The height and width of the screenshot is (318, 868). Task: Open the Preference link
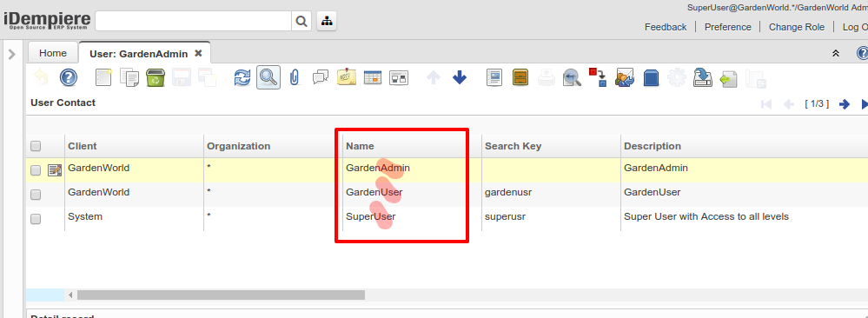tap(728, 27)
